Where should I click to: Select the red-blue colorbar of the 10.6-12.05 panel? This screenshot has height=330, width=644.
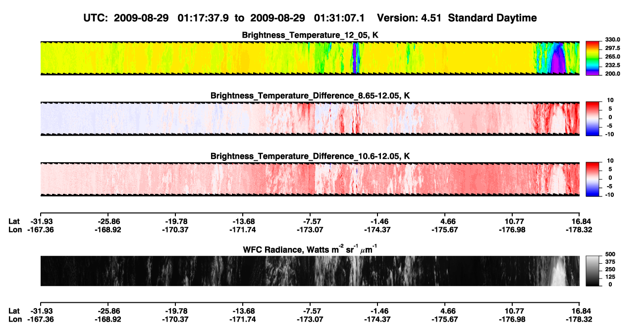[x=592, y=178]
